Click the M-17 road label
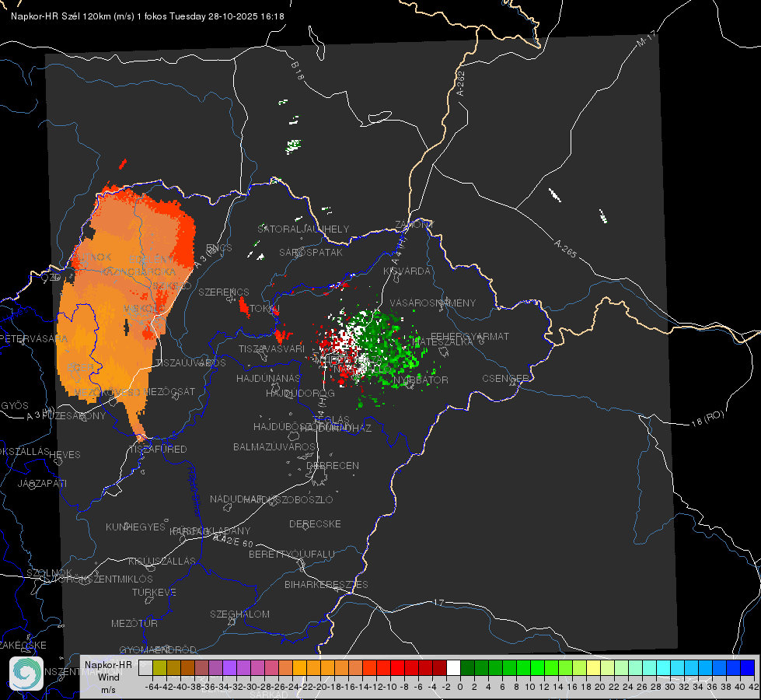Viewport: 761px width, 700px height. 647,39
